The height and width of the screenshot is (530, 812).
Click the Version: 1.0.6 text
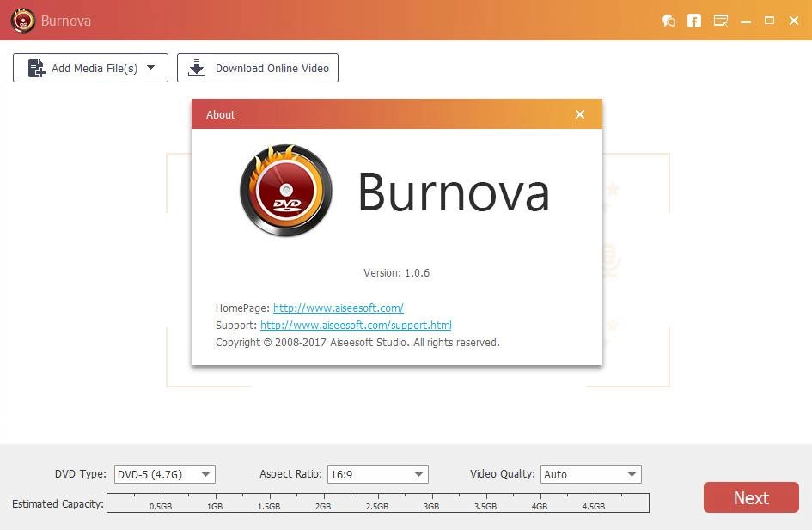(x=397, y=273)
